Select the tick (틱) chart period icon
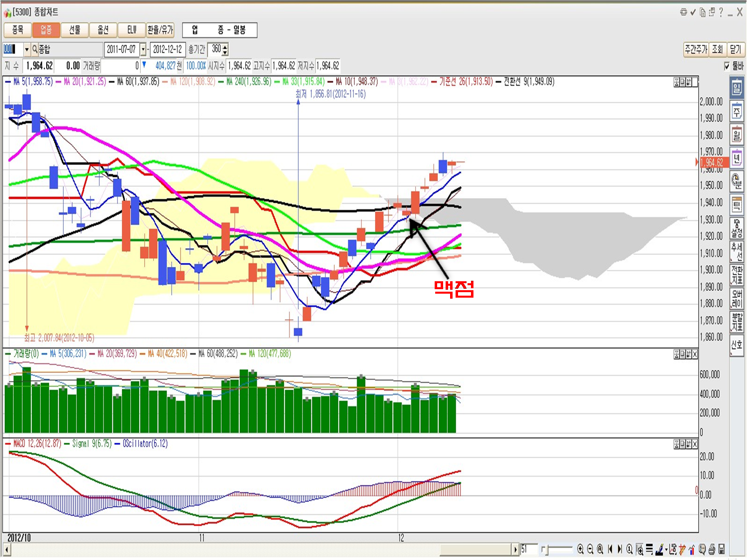This screenshot has width=747, height=560. (737, 204)
